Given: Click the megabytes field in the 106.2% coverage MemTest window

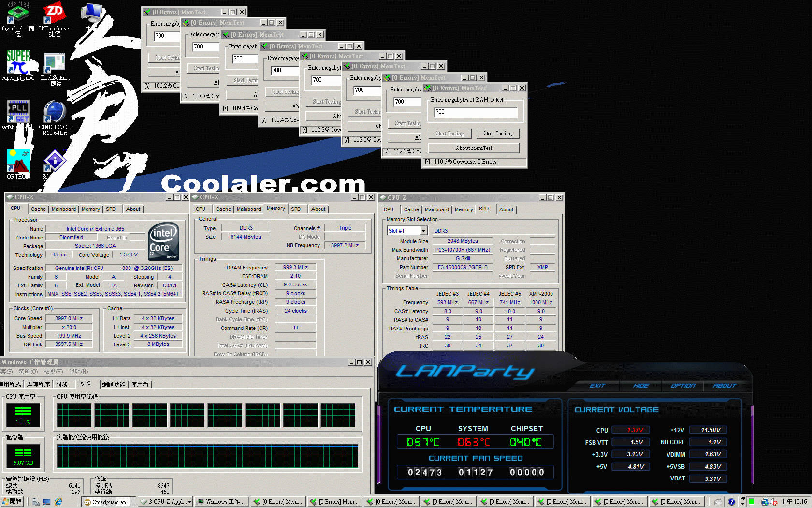Looking at the screenshot, I should [x=167, y=36].
